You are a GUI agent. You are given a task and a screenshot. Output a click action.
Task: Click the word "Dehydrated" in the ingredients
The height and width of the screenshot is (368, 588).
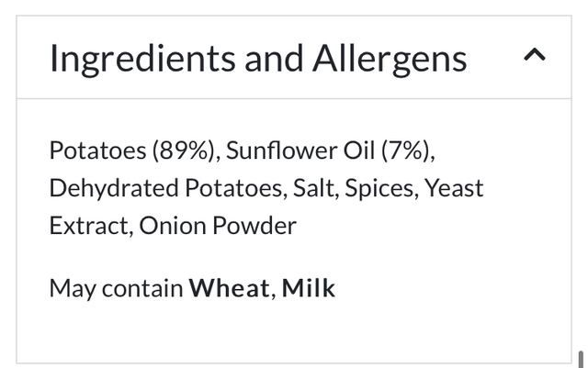114,188
